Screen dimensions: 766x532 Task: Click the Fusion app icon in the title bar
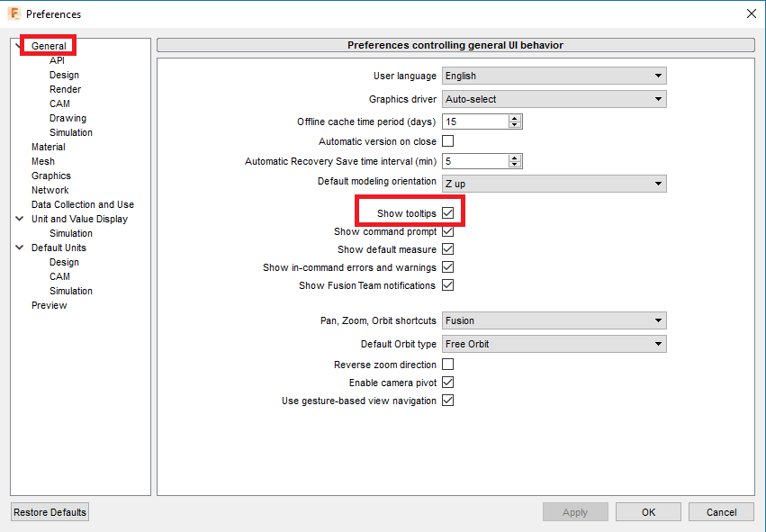coord(13,14)
